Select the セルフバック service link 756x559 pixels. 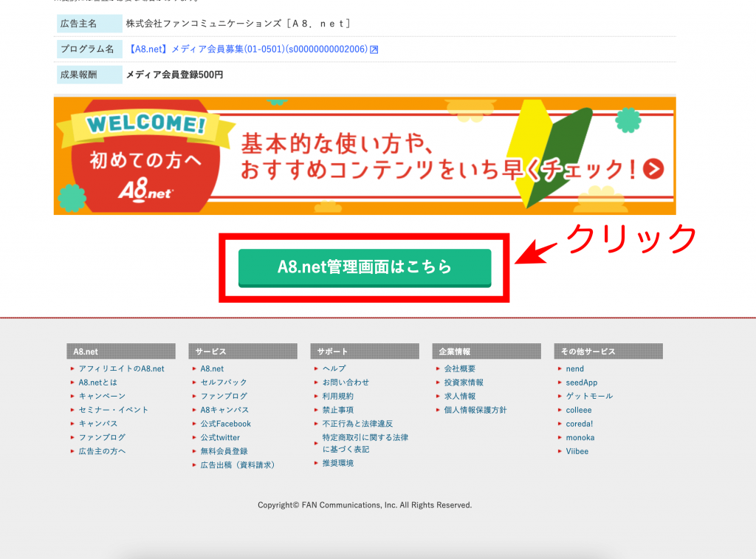224,383
